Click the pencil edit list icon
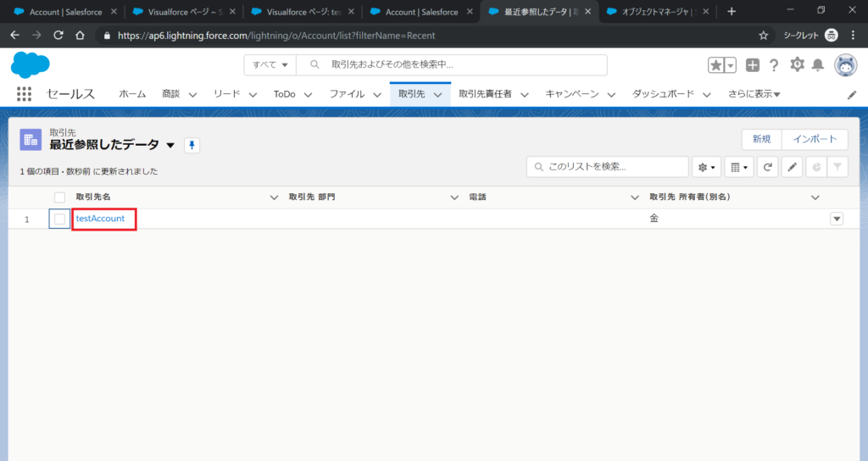The height and width of the screenshot is (461, 868). pyautogui.click(x=792, y=167)
